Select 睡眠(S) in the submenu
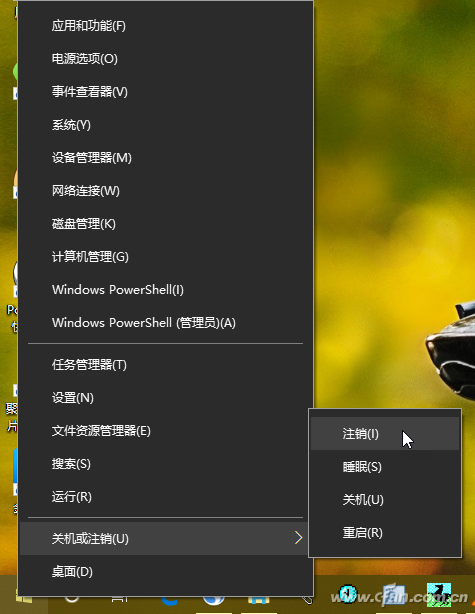The height and width of the screenshot is (614, 475). [385, 467]
